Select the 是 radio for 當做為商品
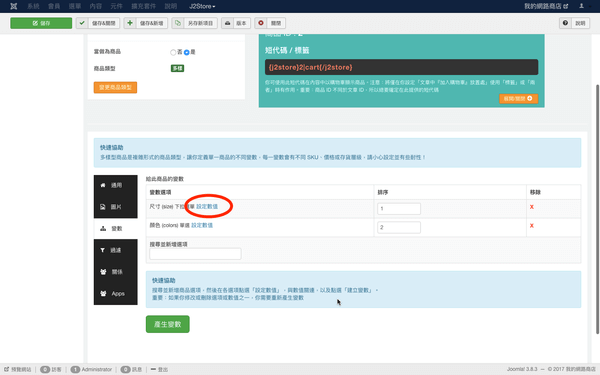600x375 pixels. pyautogui.click(x=187, y=52)
